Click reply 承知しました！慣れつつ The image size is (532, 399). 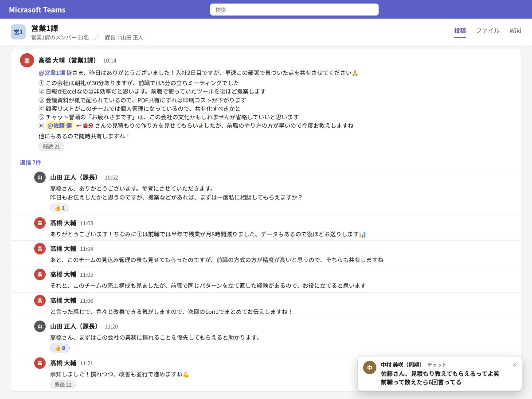click(x=120, y=374)
